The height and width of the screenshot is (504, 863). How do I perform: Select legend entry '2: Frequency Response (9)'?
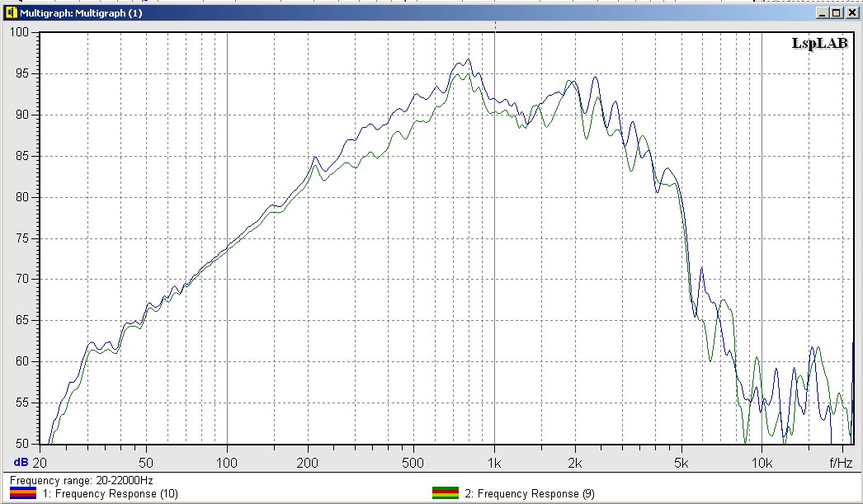[530, 493]
